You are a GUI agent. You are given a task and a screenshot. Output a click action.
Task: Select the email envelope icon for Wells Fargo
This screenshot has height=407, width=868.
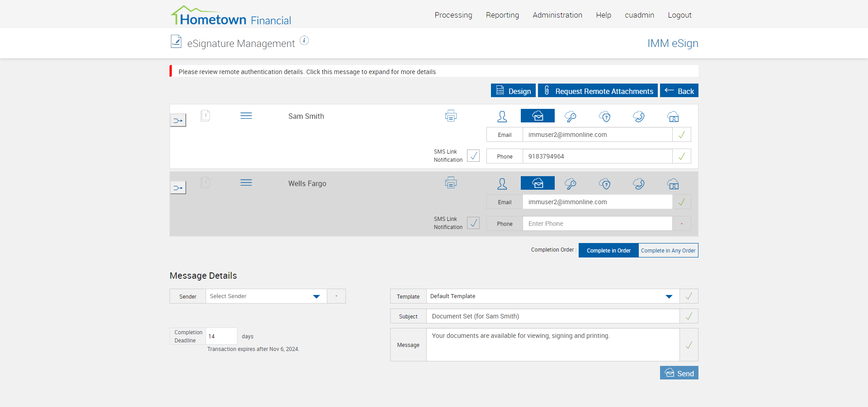[x=538, y=183]
